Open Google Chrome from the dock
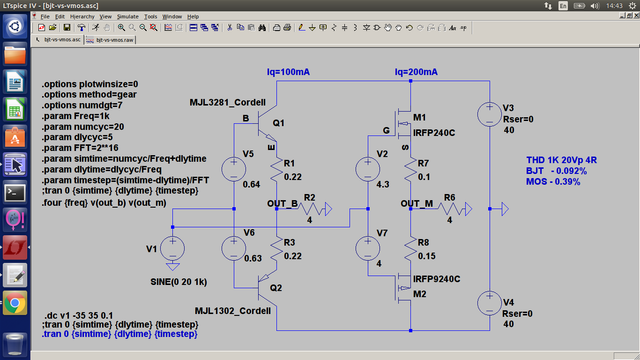This screenshot has height=360, width=640. point(15,303)
